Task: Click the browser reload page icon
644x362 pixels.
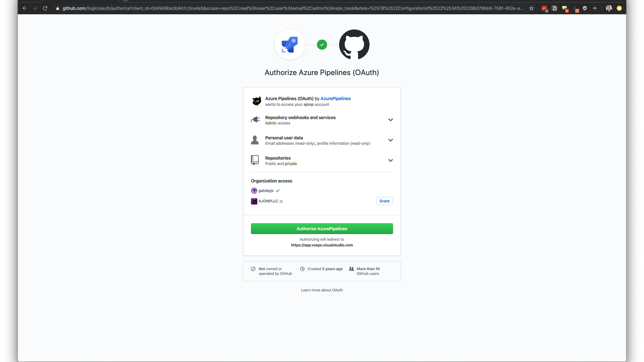Action: point(45,8)
